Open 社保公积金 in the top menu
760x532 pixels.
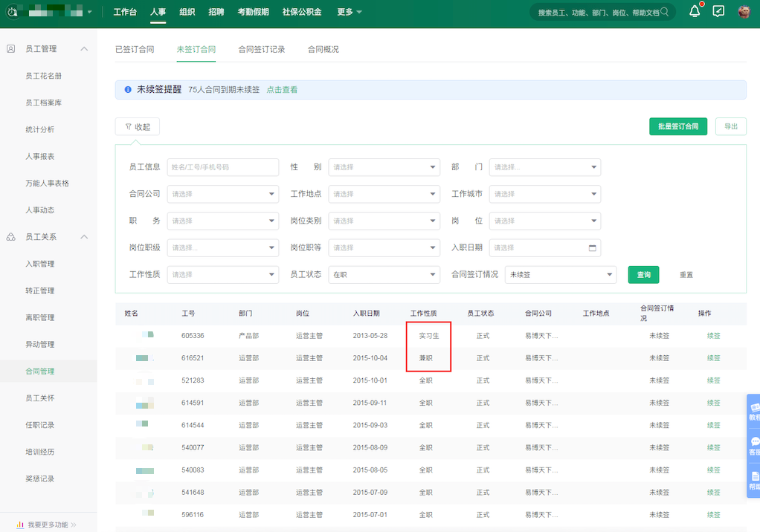(302, 12)
